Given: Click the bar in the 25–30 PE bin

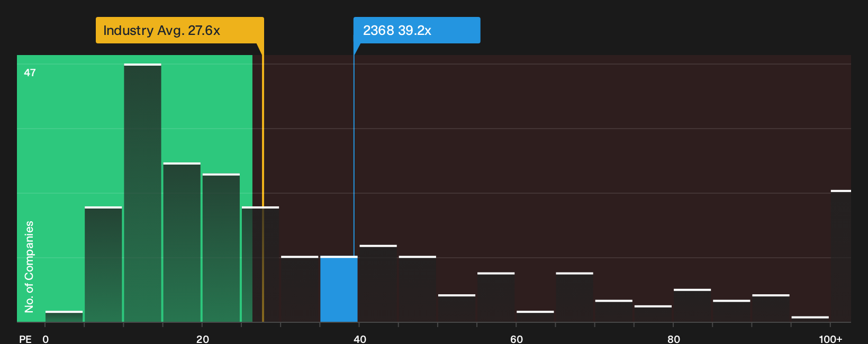Looking at the screenshot, I should (x=260, y=264).
